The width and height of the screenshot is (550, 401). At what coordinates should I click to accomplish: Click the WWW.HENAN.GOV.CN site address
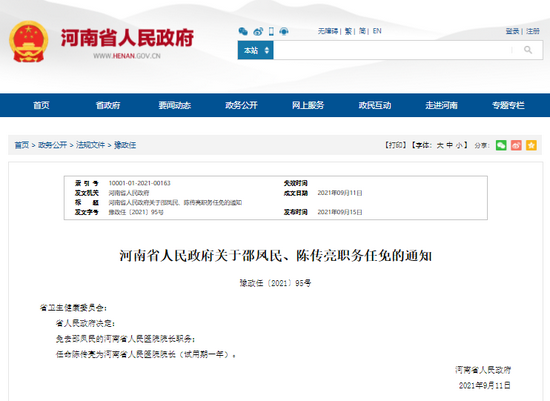click(127, 56)
